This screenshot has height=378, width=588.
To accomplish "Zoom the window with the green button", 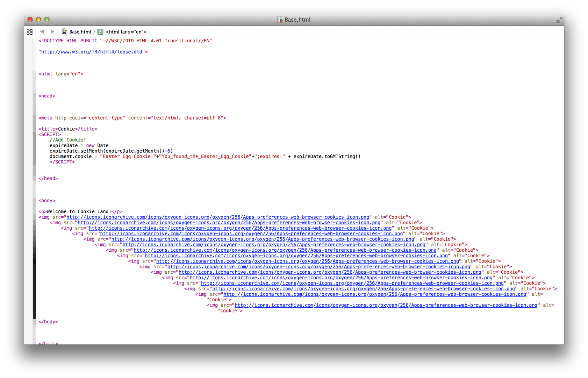I will click(47, 20).
